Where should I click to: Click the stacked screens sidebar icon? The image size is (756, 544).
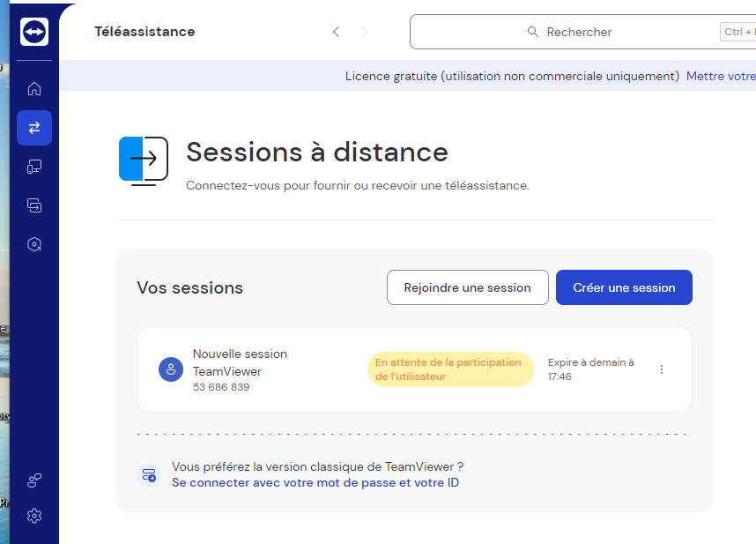pos(34,205)
